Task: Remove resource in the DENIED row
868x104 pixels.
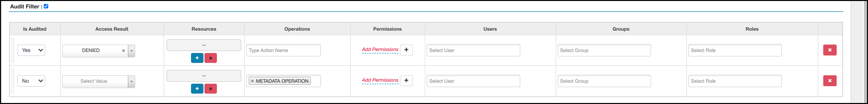Action: coord(211,58)
